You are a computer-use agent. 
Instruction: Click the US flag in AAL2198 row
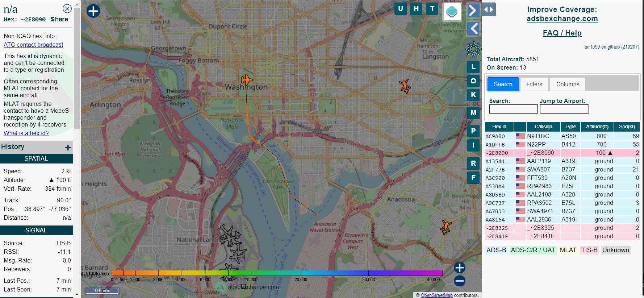coord(520,195)
